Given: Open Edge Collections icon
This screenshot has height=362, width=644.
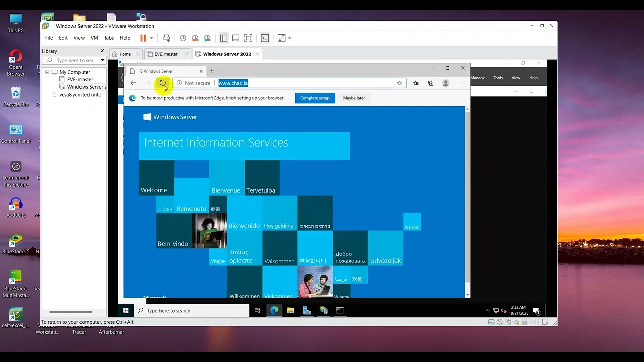Looking at the screenshot, I should point(431,83).
